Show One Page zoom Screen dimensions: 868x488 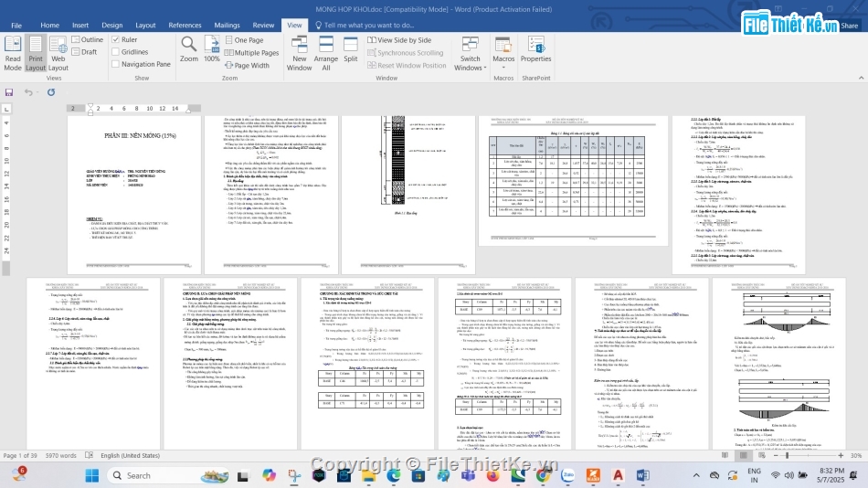pyautogui.click(x=244, y=40)
